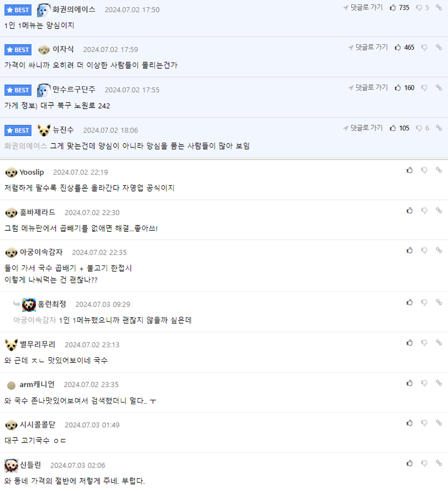Click 화권의에이스 mention in 뉴진수's comment
This screenshot has height=491, width=448.
(26, 146)
